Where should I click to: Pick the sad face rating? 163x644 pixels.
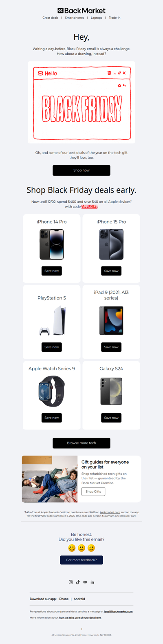pos(91,548)
